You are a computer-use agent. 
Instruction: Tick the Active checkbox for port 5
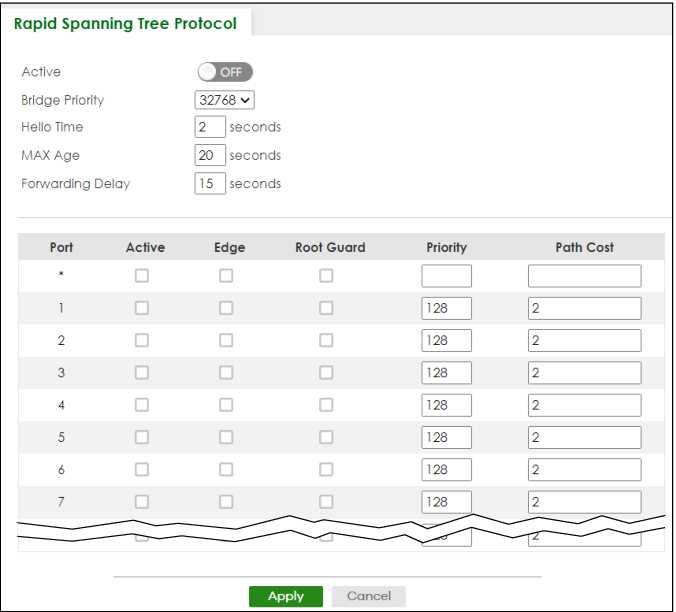(x=142, y=437)
